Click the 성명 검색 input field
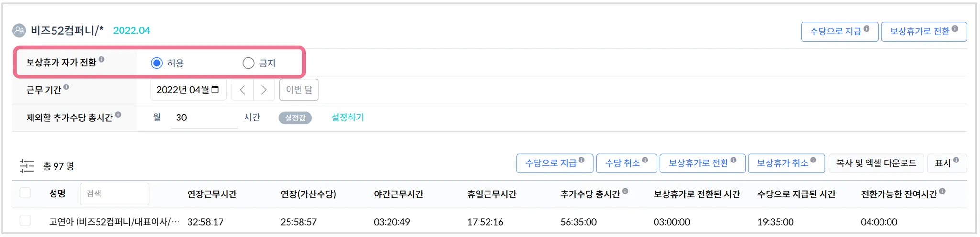 115,194
